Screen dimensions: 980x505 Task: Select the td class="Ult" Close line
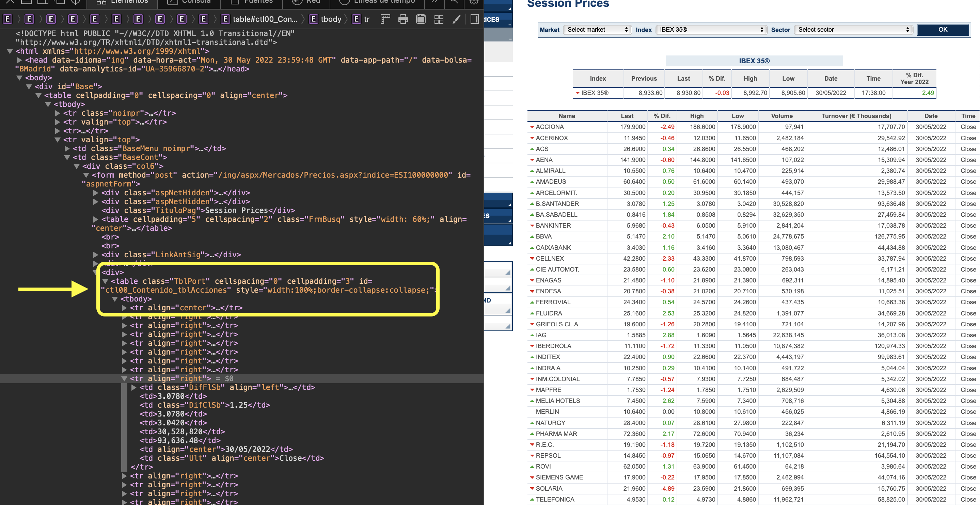pos(232,458)
